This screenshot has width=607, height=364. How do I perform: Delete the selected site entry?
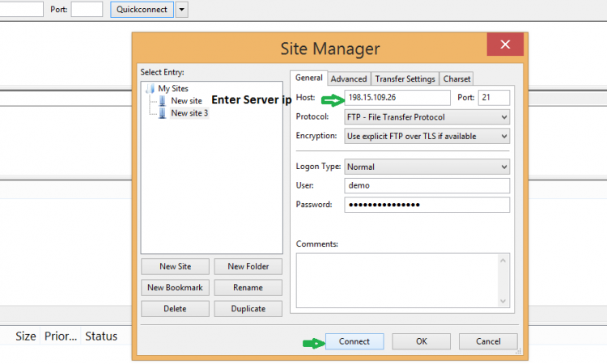175,309
